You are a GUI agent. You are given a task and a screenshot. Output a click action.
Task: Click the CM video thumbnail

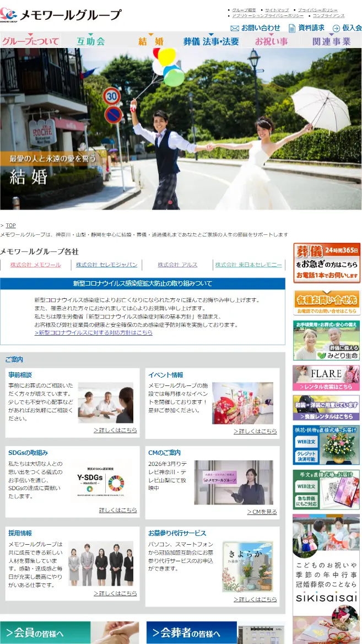point(234,482)
